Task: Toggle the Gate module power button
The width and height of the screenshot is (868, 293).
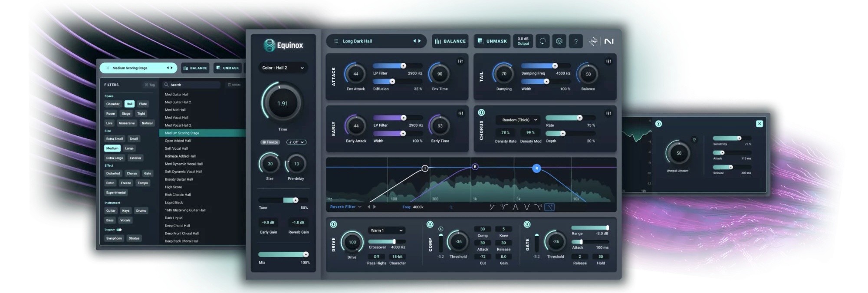Action: point(527,224)
